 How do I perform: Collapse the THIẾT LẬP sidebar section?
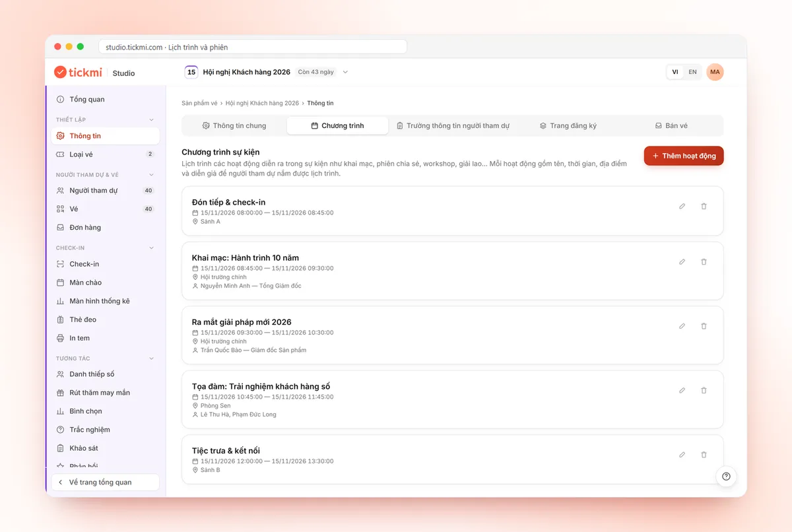click(151, 119)
